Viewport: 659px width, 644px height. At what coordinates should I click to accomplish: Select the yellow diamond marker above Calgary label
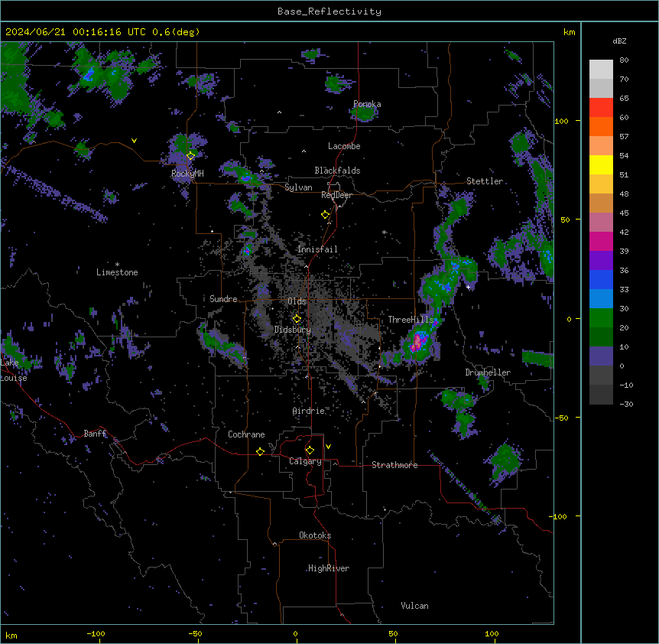coord(310,450)
